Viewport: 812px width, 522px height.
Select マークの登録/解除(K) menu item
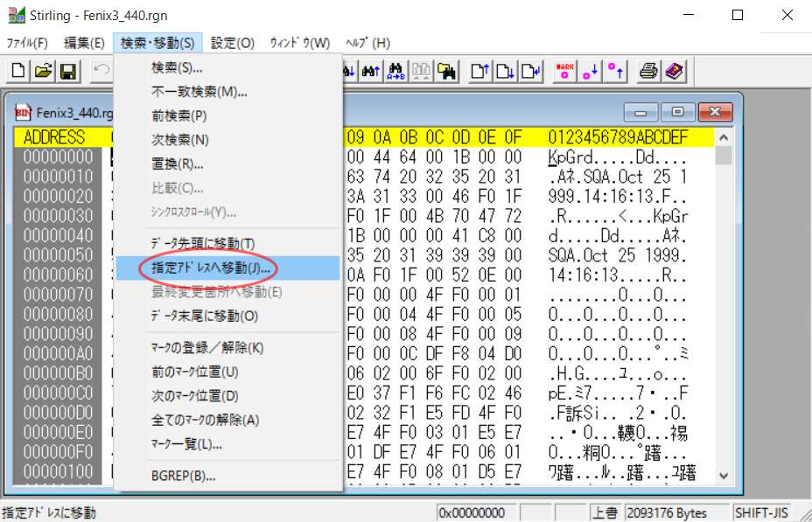click(x=227, y=348)
